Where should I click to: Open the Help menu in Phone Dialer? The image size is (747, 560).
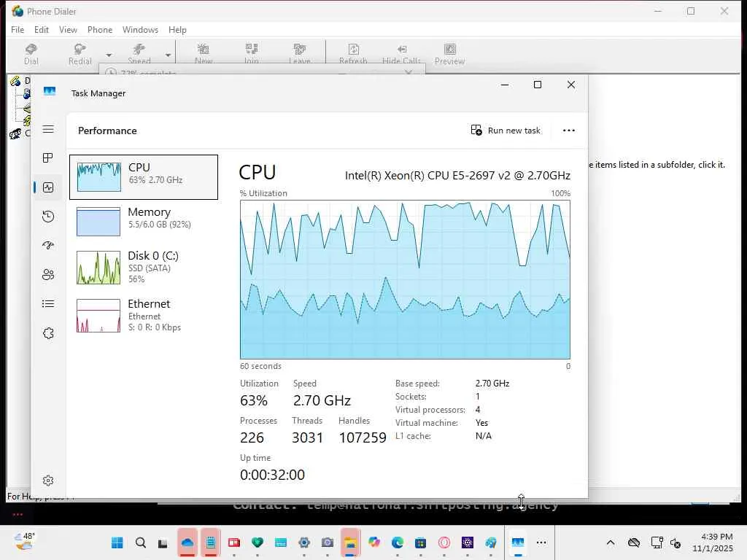178,29
